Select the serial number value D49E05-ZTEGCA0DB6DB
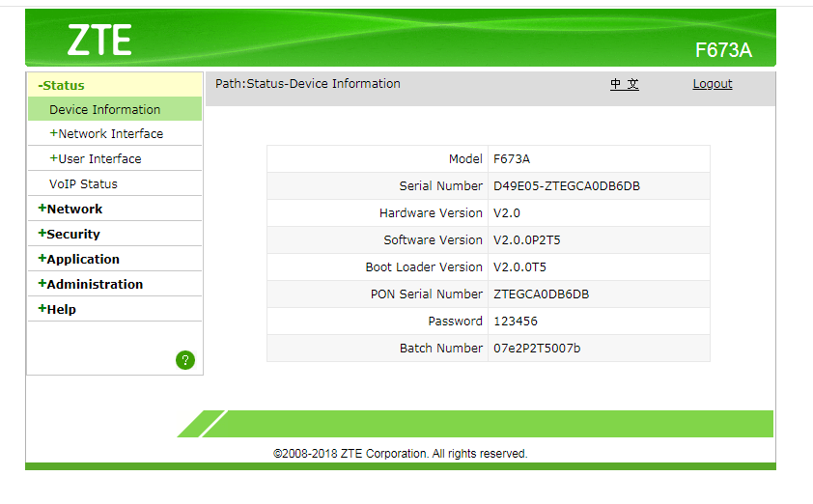Screen dimensions: 813x504 pos(567,186)
